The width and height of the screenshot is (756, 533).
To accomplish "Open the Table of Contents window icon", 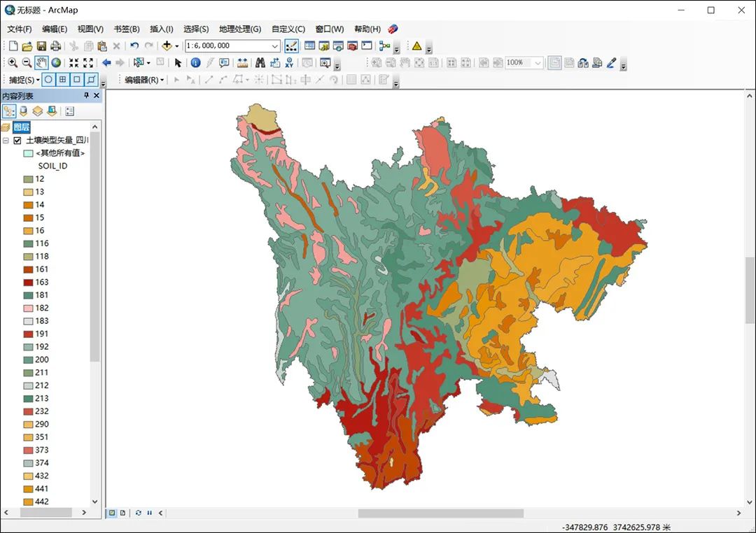I will point(309,45).
